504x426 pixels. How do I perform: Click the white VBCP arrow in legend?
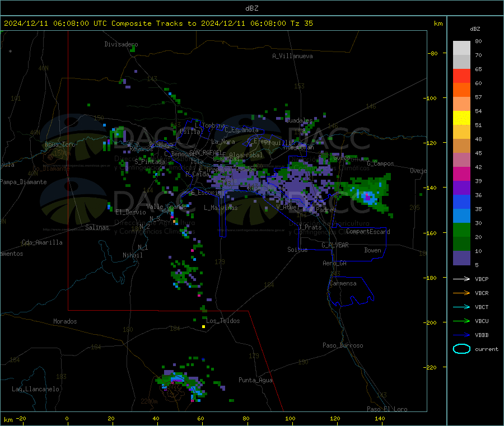pyautogui.click(x=461, y=279)
